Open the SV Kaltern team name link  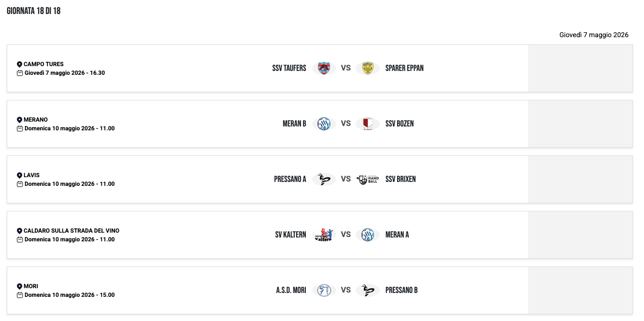coord(290,235)
